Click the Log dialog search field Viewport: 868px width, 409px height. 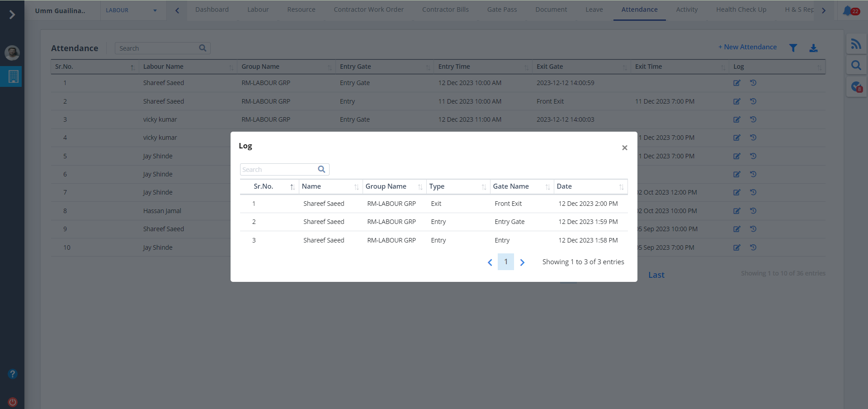pyautogui.click(x=278, y=170)
